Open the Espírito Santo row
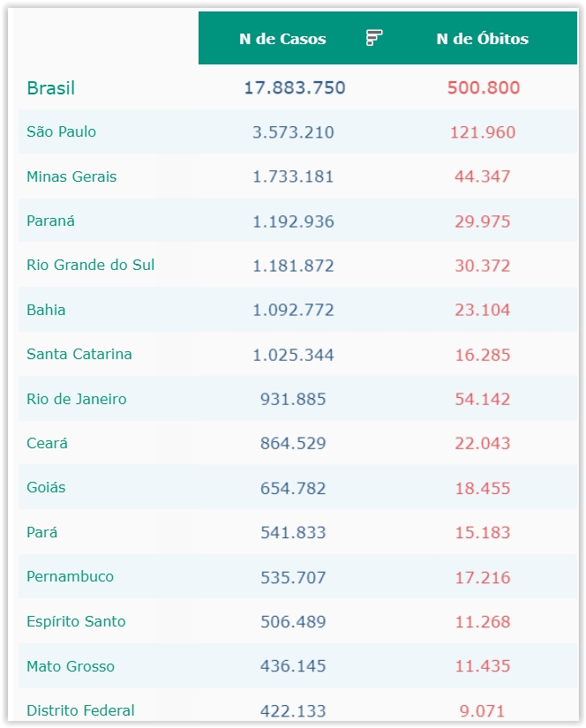 76,621
